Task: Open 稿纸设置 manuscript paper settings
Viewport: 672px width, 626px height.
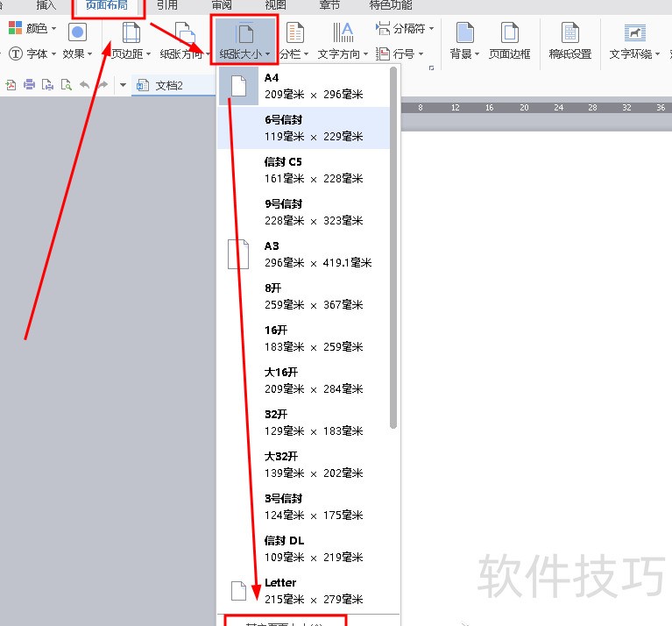Action: tap(570, 40)
